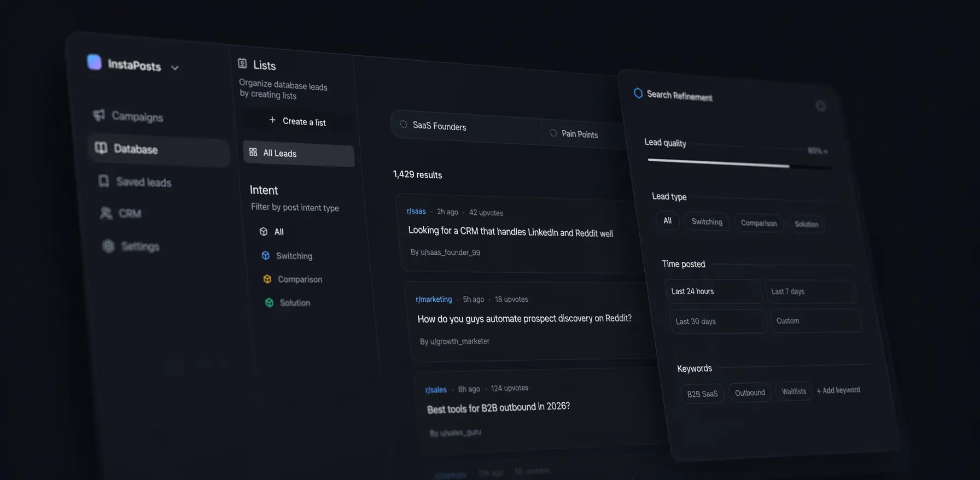Screen dimensions: 980x480
Task: Close the Search Refinement panel
Action: 820,106
